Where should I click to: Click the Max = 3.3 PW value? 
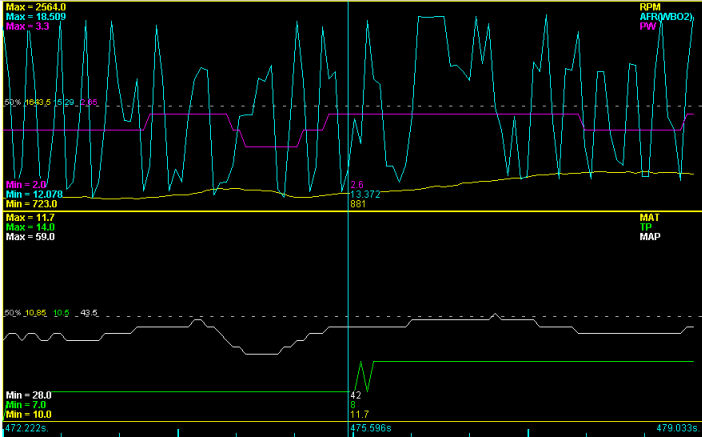click(27, 26)
